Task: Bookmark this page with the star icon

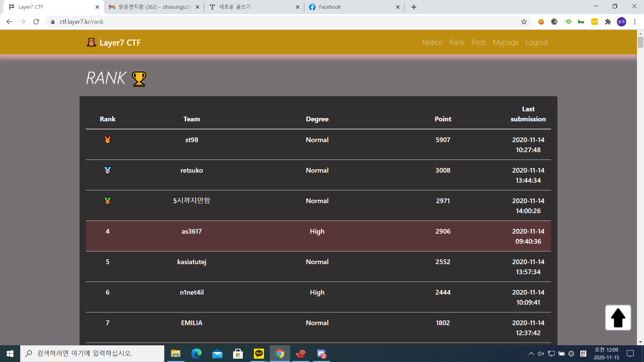Action: click(x=524, y=22)
